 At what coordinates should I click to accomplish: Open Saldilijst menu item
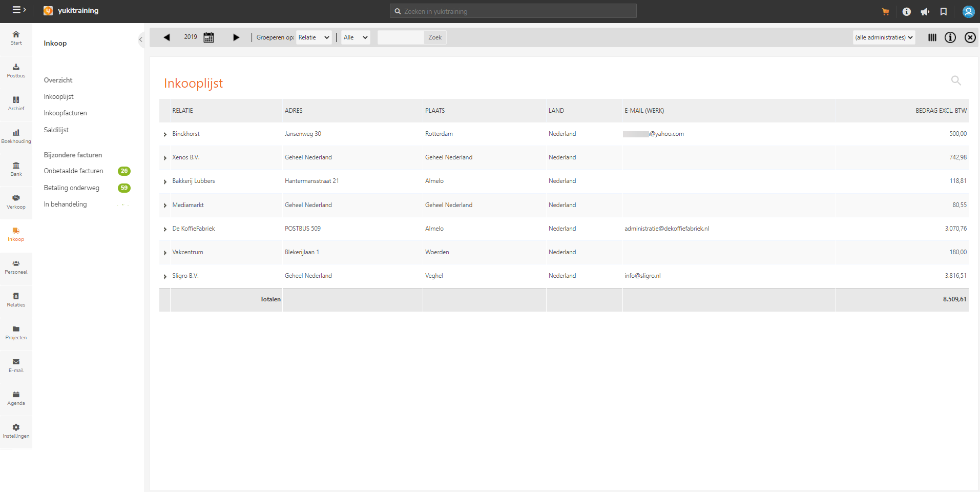coord(56,130)
